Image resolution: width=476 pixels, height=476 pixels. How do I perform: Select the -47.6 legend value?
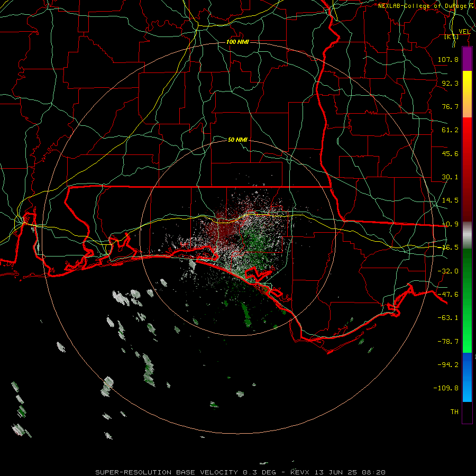coord(448,295)
